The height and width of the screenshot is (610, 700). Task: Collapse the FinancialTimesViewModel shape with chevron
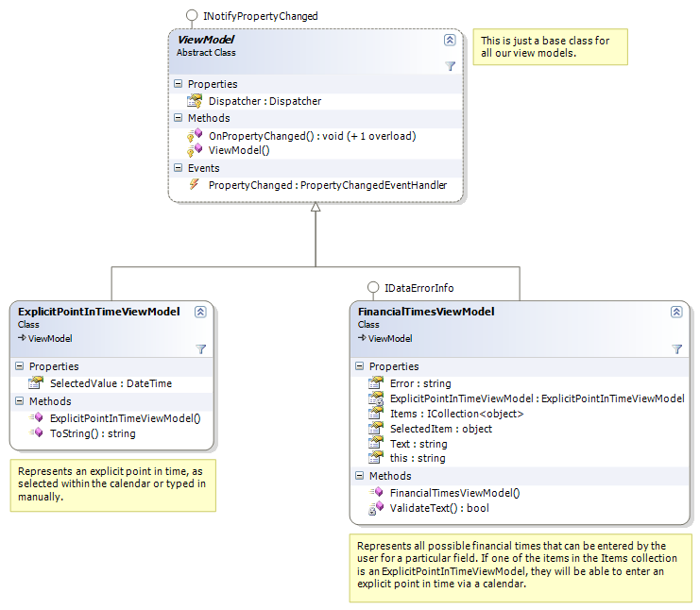pos(676,312)
